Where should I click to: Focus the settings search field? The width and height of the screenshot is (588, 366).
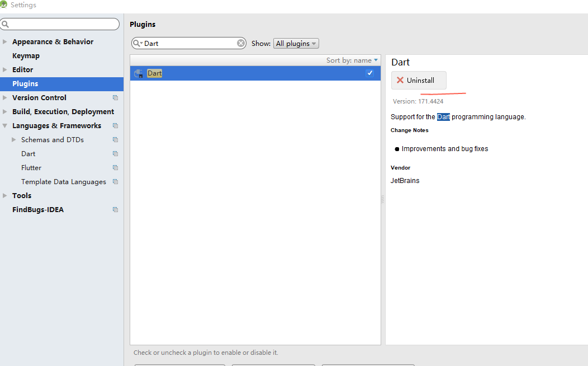[x=60, y=25]
